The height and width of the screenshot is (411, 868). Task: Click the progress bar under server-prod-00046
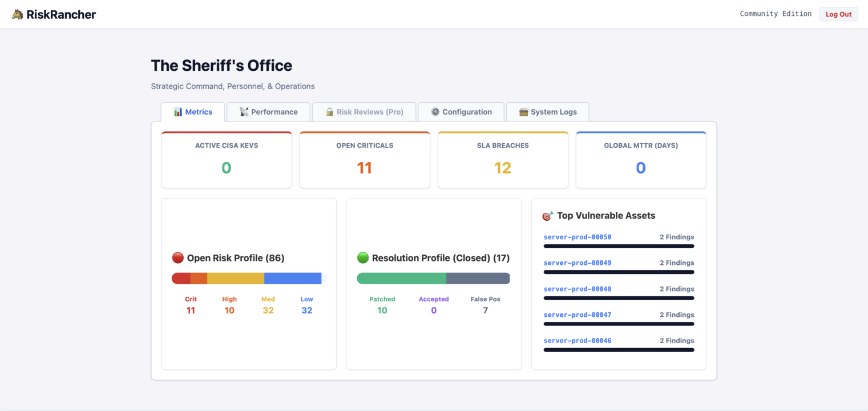619,350
